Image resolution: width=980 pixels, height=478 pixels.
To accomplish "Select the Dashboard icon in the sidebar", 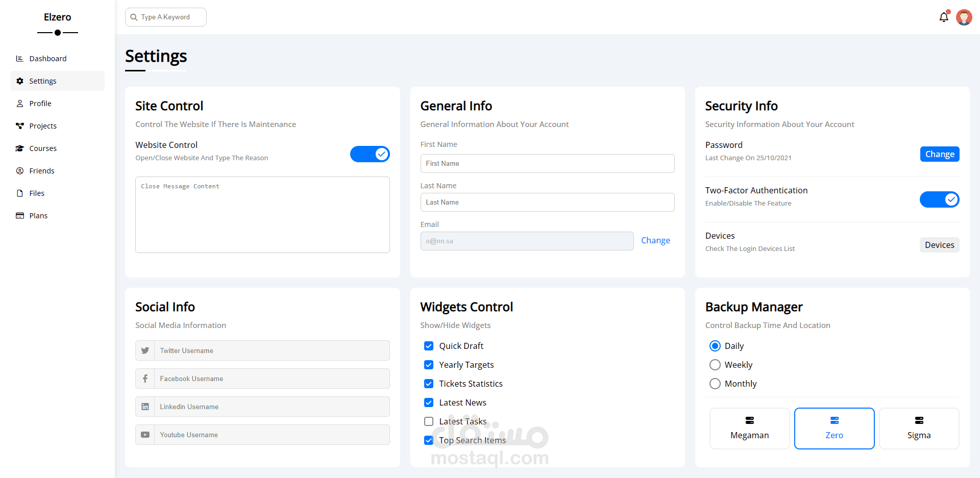I will pos(19,58).
